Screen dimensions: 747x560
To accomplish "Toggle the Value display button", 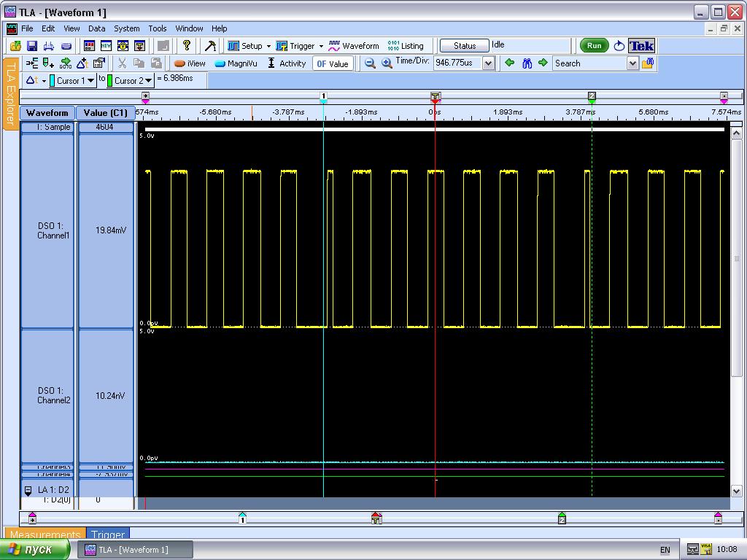I will point(333,63).
